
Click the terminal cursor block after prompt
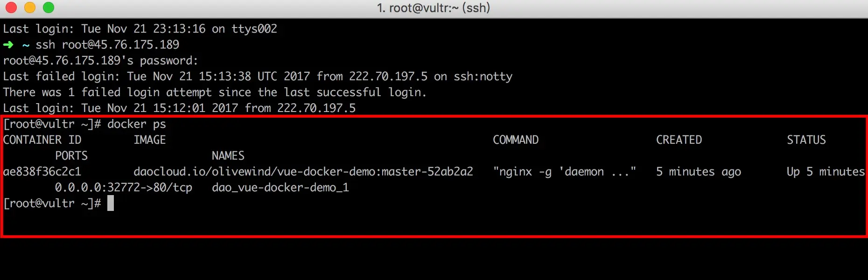tap(111, 203)
